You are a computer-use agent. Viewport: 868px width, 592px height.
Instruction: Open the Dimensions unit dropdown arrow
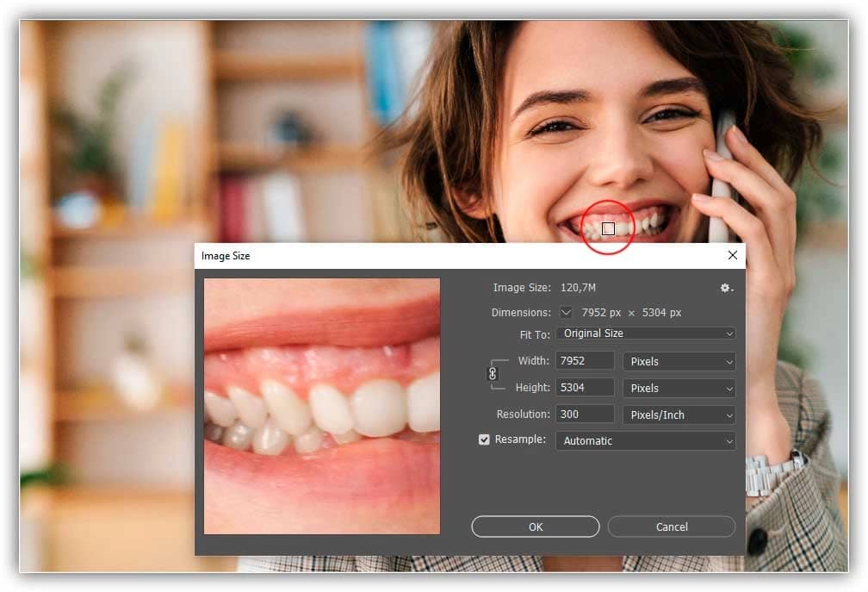click(x=566, y=312)
